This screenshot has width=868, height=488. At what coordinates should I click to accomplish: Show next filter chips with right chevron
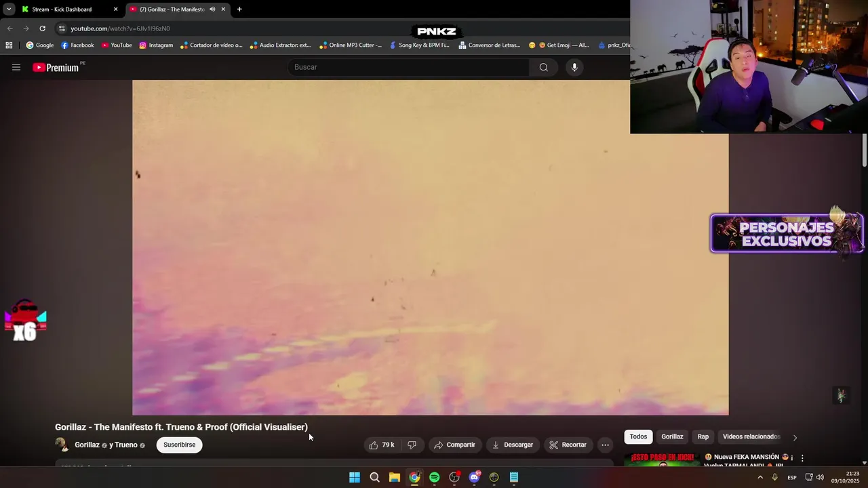795,437
